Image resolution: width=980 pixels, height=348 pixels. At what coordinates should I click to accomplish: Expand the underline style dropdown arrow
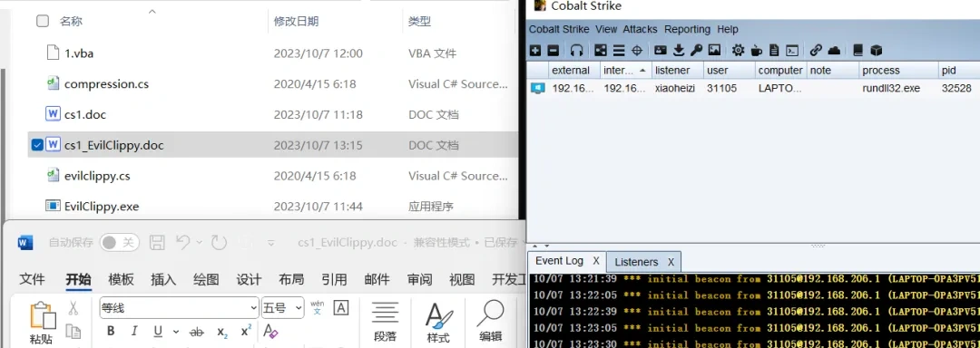[x=176, y=332]
